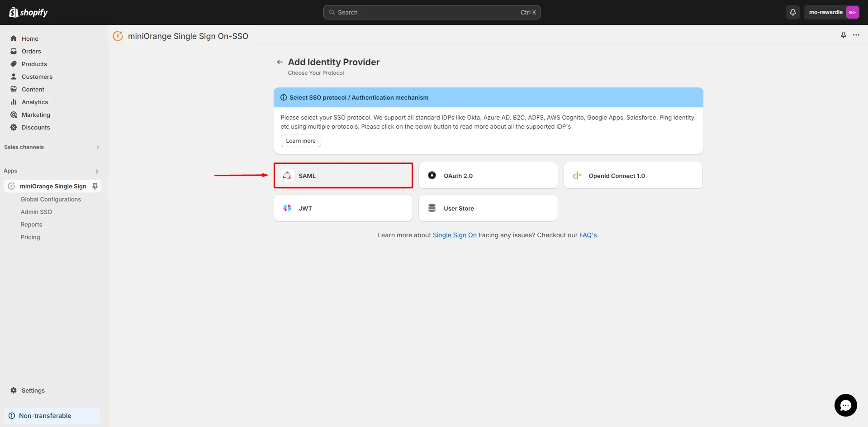
Task: Pick the OpenId Connect 1.0 protocol icon
Action: coord(577,175)
